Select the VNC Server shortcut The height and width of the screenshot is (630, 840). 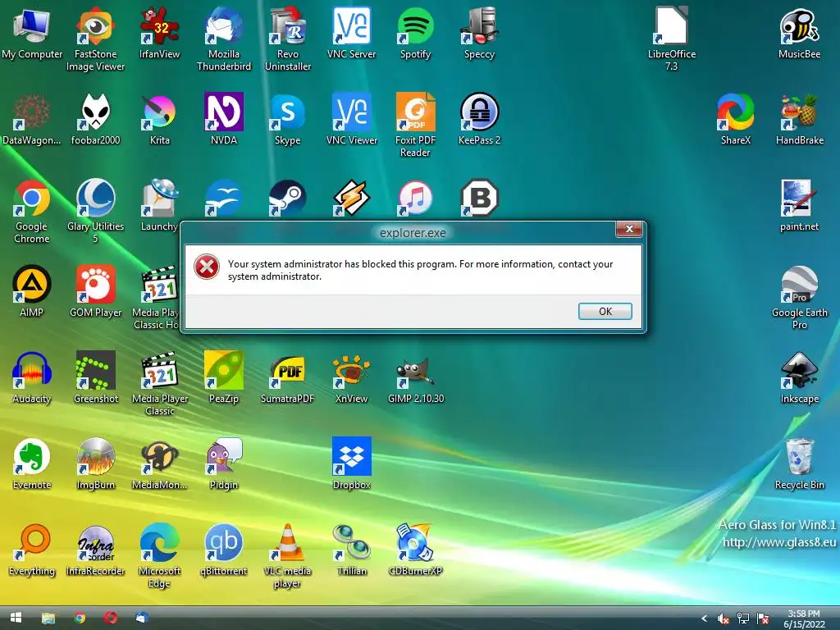tap(351, 33)
